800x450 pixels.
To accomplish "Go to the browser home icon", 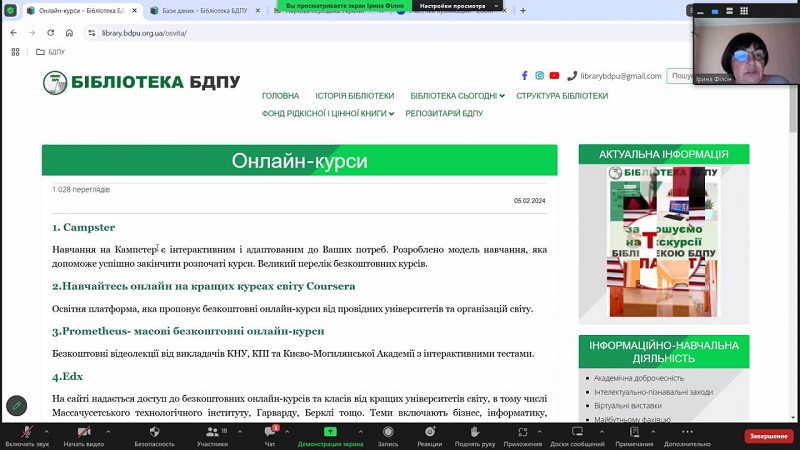I will [69, 33].
